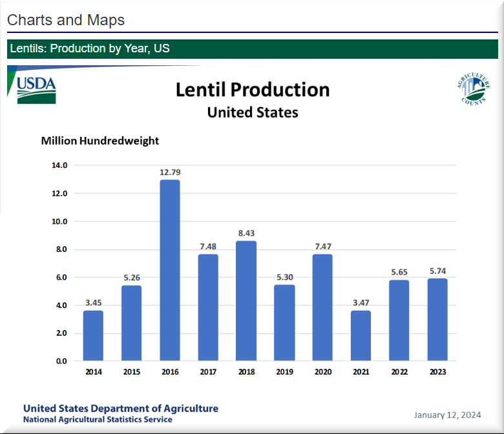Select the 2014 production bar
Screen dimensions: 504x434
point(93,336)
